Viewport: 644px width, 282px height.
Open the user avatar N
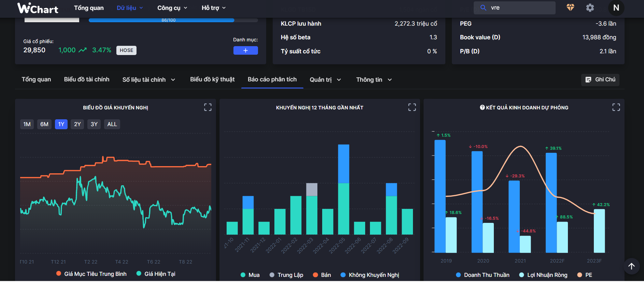(x=616, y=8)
